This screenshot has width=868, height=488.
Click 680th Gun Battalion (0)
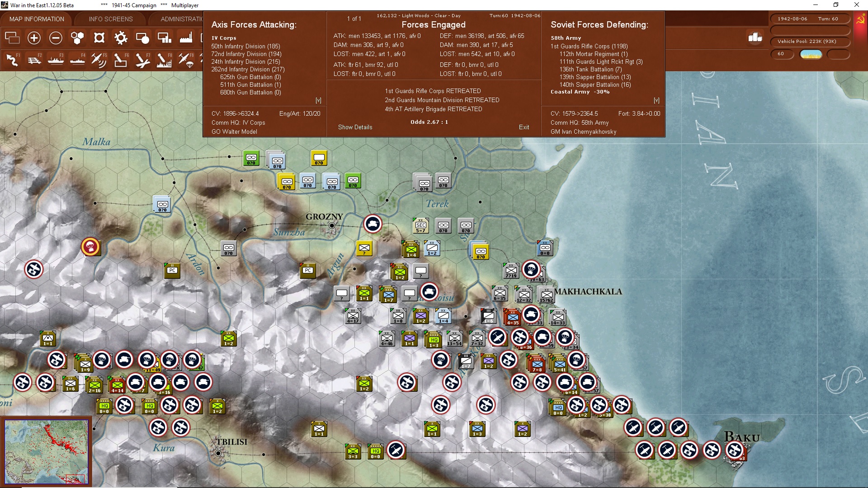(250, 92)
